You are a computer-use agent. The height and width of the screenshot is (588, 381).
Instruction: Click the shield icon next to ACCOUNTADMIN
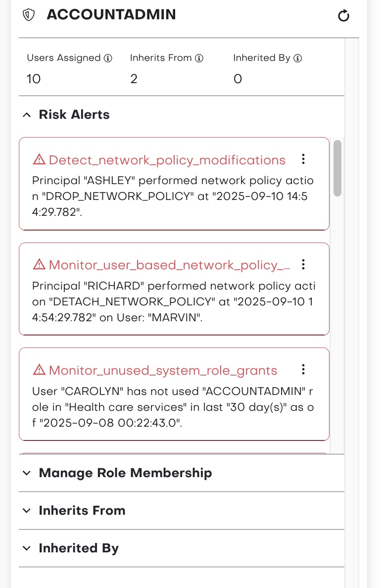[x=29, y=15]
